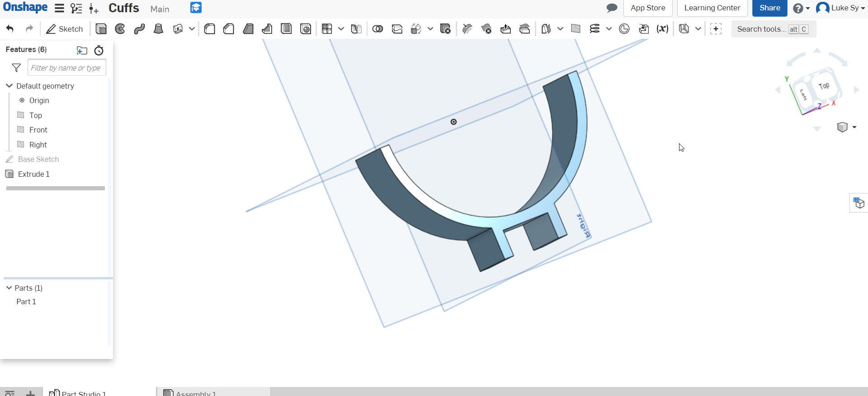
Task: Click the rollback stopwatch icon in Features header
Action: coord(99,50)
